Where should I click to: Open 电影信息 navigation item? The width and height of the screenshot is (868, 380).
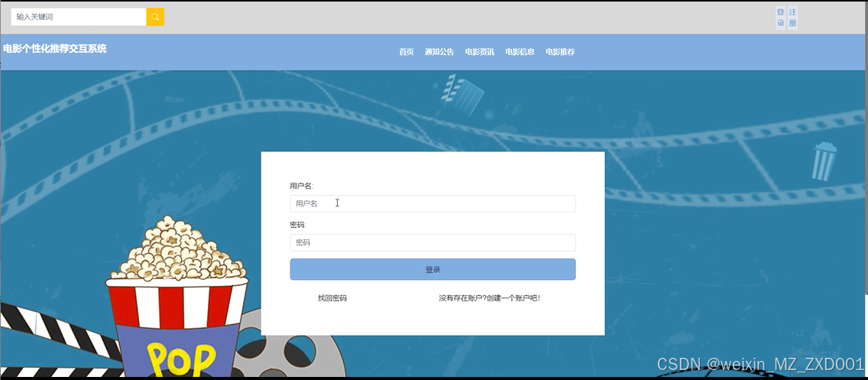coord(520,52)
